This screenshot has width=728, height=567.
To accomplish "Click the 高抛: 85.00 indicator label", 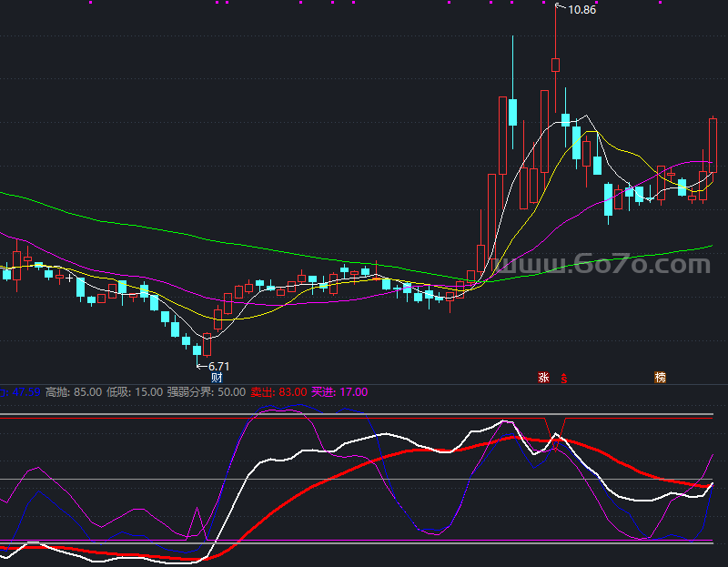I will click(x=74, y=392).
